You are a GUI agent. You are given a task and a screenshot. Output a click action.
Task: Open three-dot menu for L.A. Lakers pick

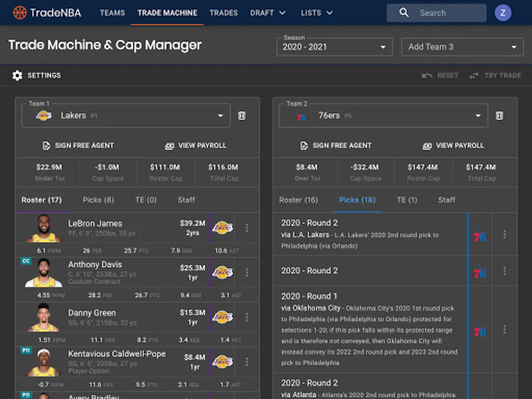click(505, 235)
